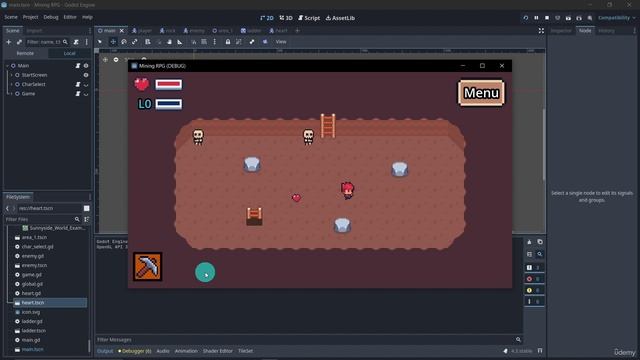Click the Run Specific Scene icon
This screenshot has width=640, height=360.
579,18
